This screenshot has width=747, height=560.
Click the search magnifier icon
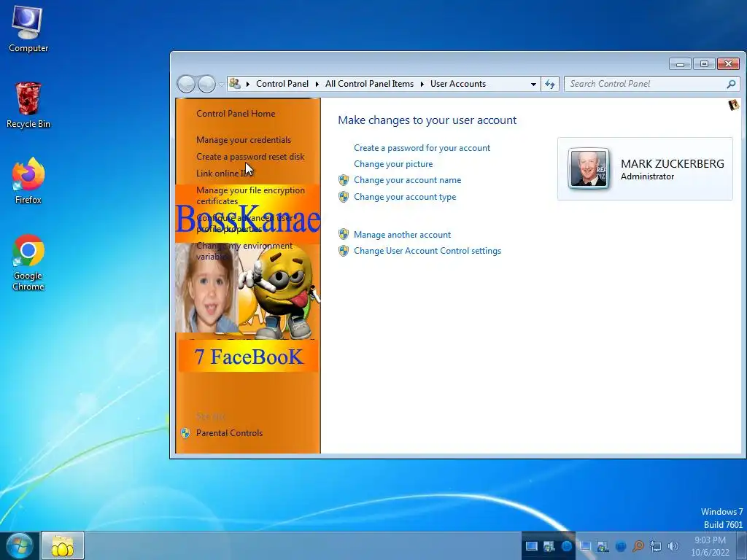click(x=731, y=85)
